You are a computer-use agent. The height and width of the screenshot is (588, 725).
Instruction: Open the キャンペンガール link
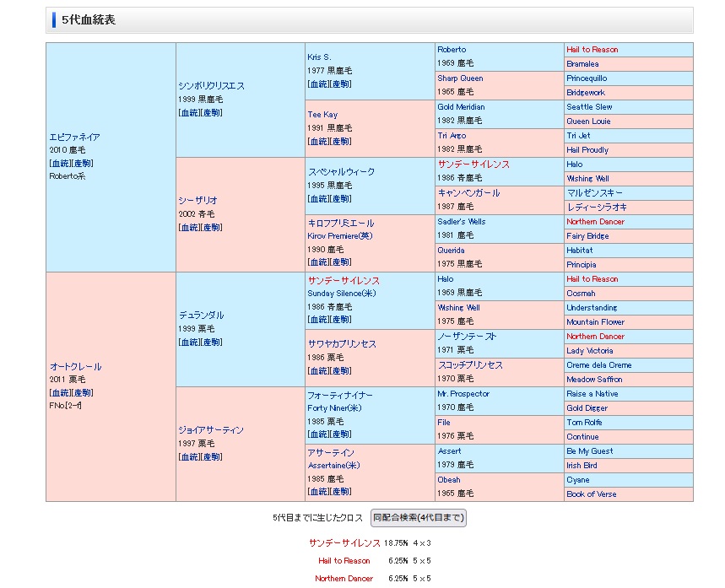469,192
